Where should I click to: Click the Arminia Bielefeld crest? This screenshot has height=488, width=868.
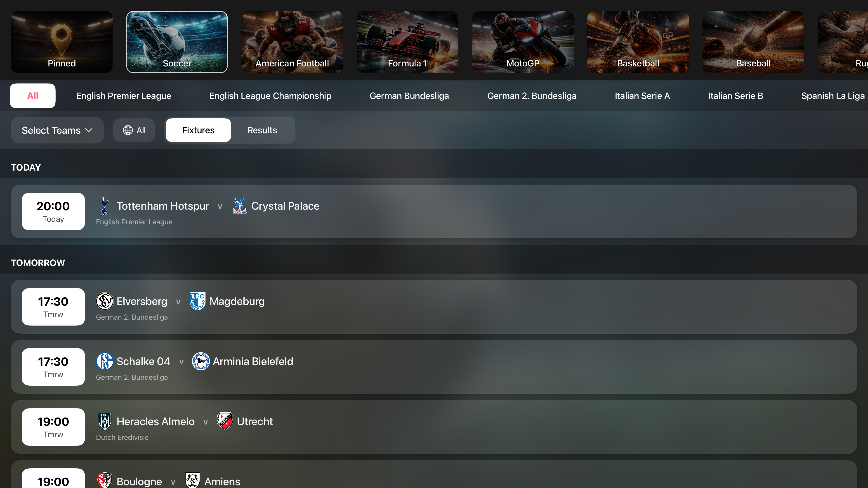tap(201, 361)
